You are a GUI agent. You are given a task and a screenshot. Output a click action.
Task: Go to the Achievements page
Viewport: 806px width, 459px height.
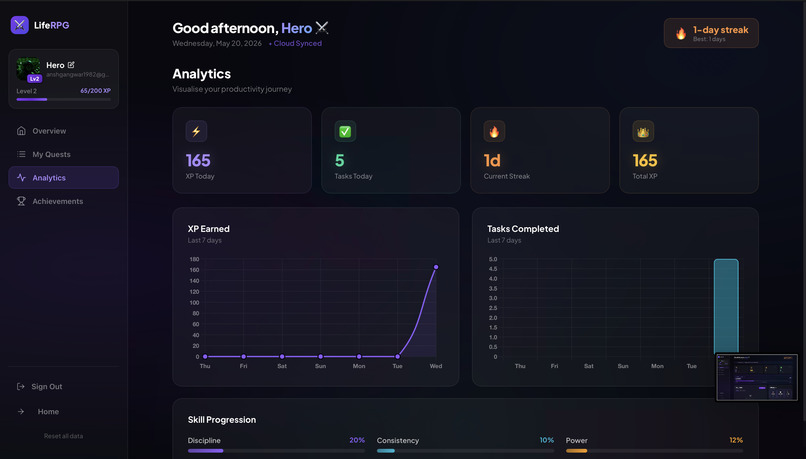(63, 201)
